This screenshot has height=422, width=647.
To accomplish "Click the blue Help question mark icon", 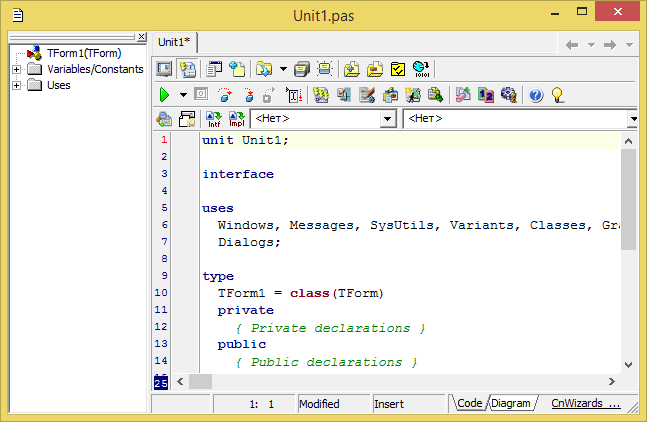I will (535, 95).
